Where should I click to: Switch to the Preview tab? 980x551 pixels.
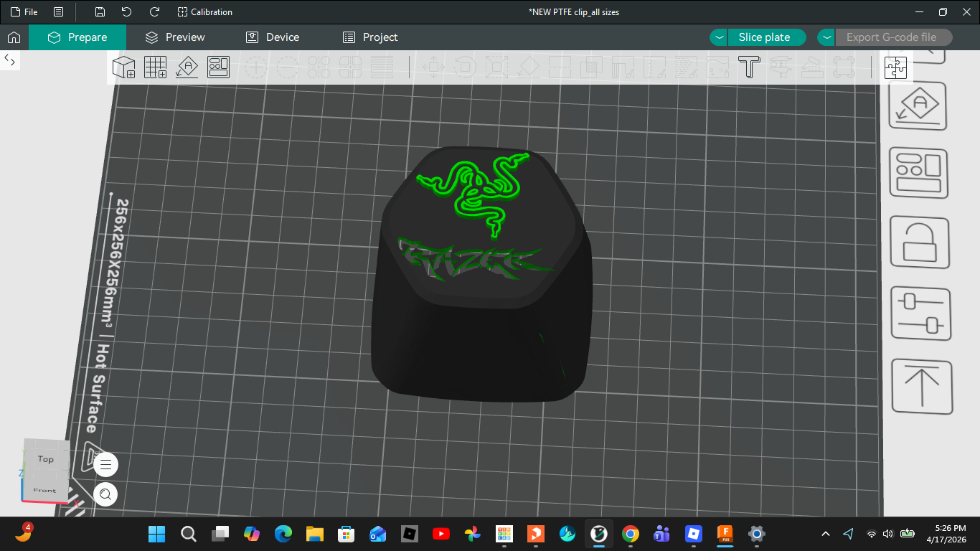(x=174, y=37)
